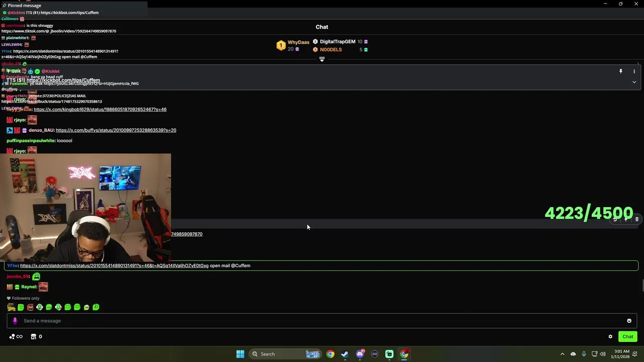Image resolution: width=644 pixels, height=362 pixels.
Task: Click the Send a message input field
Action: [322, 321]
